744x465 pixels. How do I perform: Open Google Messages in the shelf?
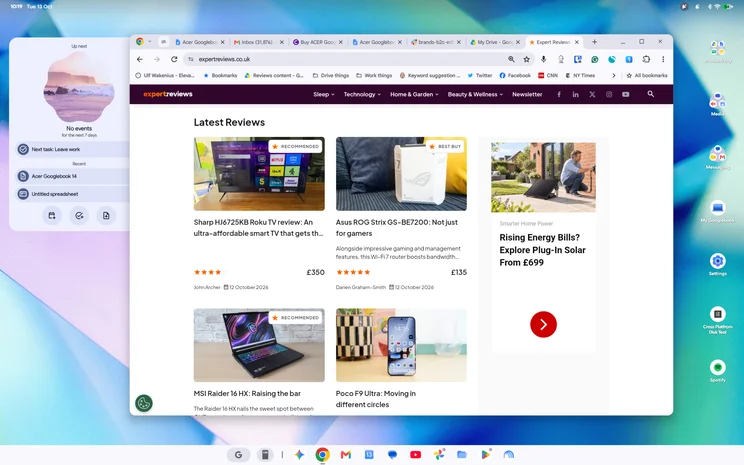[x=392, y=455]
